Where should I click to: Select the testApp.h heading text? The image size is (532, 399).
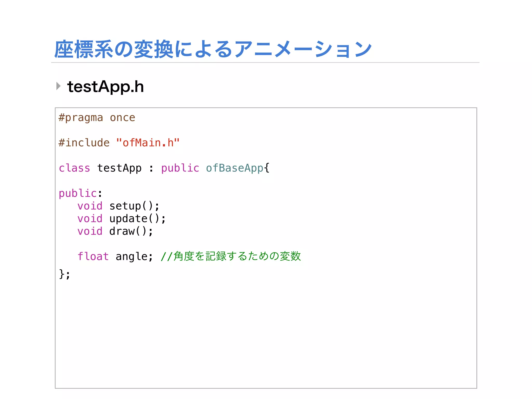click(x=105, y=87)
